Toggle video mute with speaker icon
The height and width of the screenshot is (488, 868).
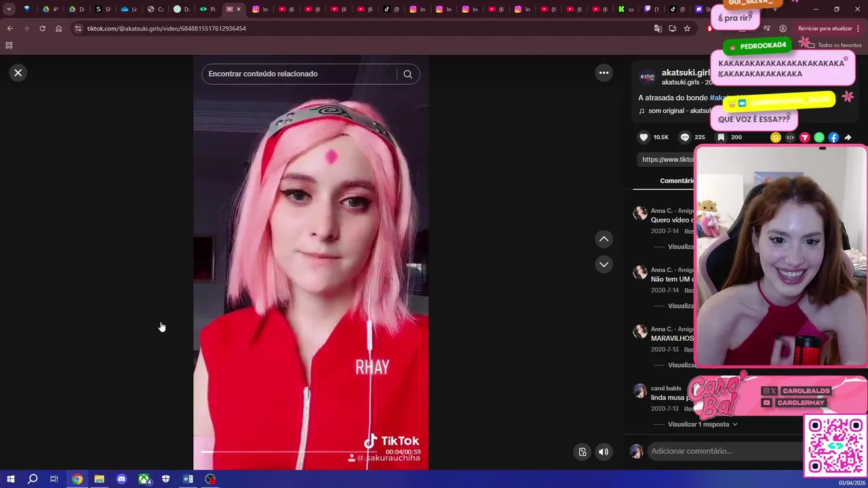(x=604, y=452)
